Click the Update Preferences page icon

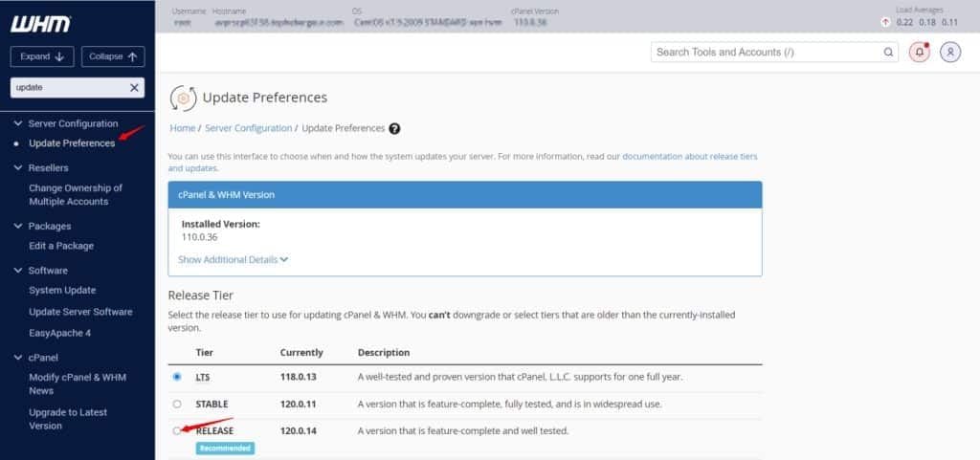[x=183, y=98]
